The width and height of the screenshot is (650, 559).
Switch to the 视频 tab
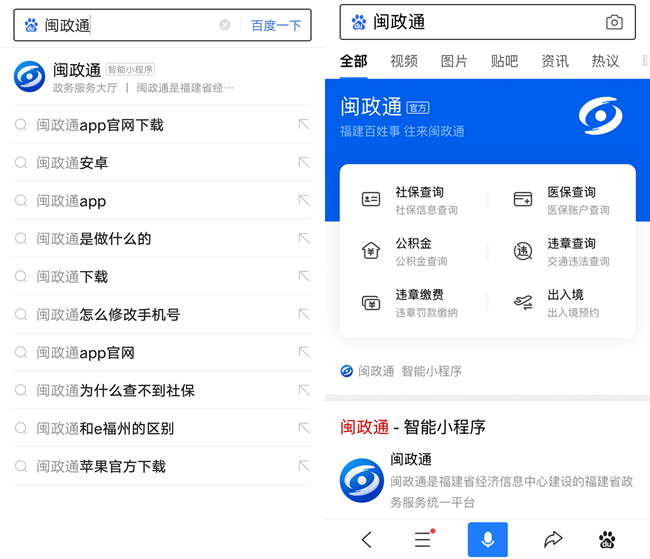coord(404,61)
